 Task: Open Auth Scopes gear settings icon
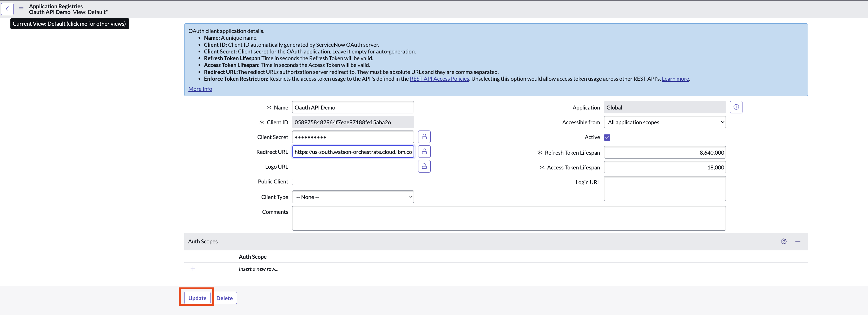[x=784, y=241]
